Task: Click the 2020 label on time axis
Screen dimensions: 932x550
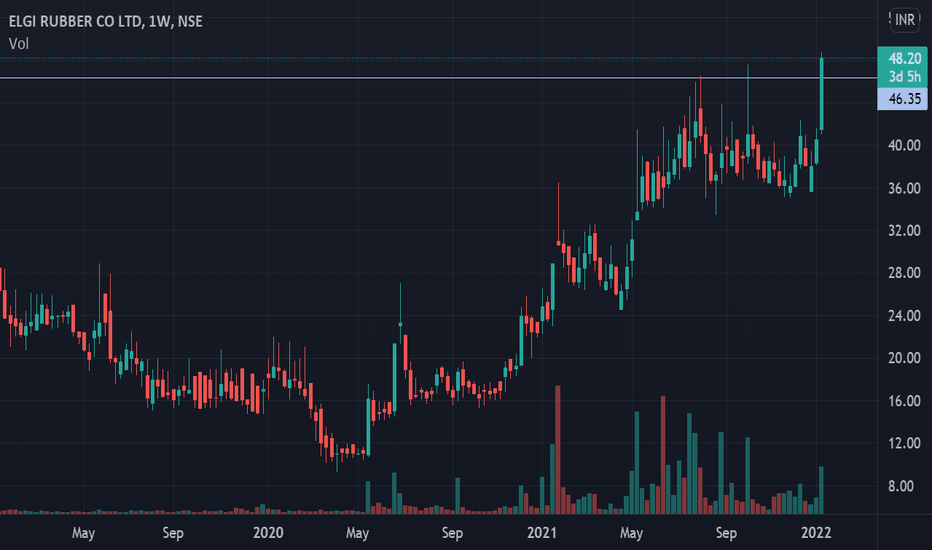Action: pos(268,533)
